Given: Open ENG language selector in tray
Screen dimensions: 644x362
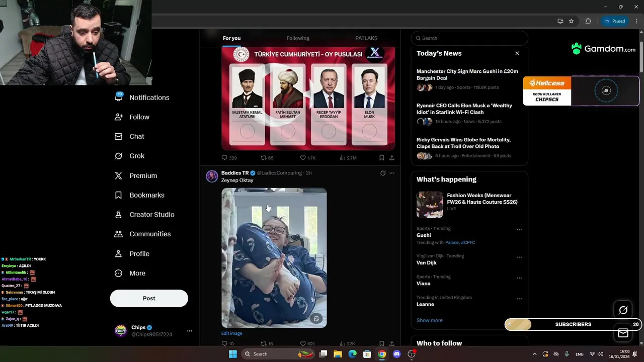Looking at the screenshot, I should [580, 354].
